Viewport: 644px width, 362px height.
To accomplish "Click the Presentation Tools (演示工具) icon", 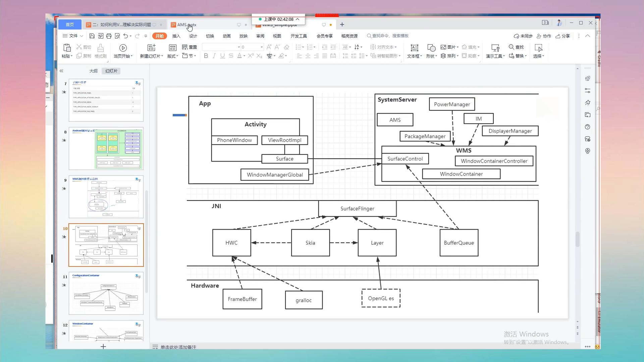I will pyautogui.click(x=495, y=48).
